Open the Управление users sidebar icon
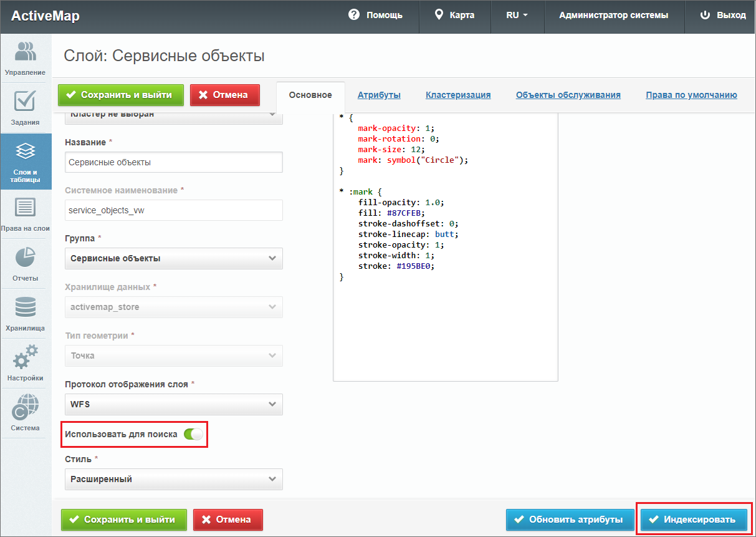This screenshot has height=537, width=756. coord(25,52)
